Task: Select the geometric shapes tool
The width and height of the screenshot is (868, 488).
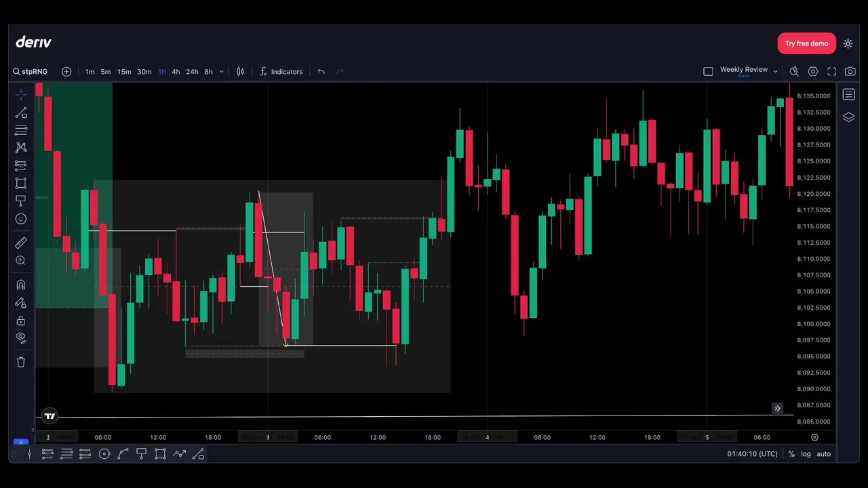Action: click(x=21, y=183)
